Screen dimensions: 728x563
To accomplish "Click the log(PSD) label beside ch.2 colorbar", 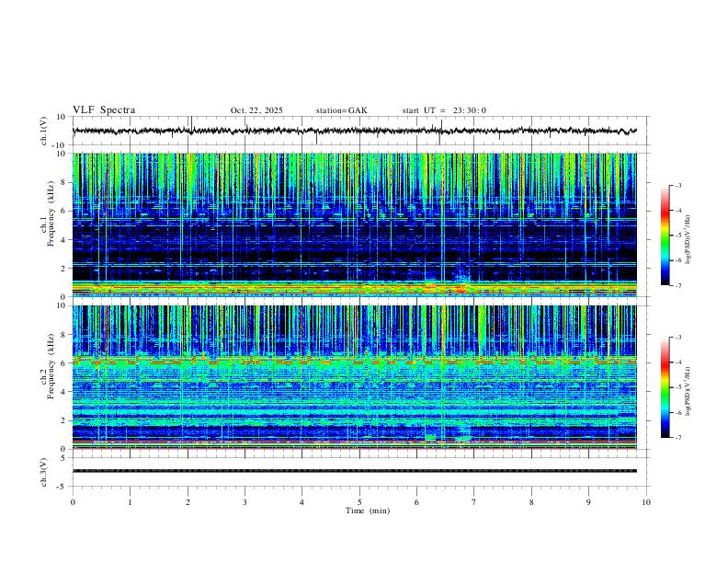I will click(x=688, y=392).
